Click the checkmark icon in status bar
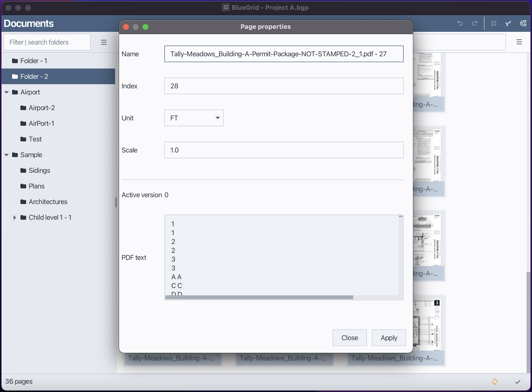The height and width of the screenshot is (392, 532). [x=518, y=382]
